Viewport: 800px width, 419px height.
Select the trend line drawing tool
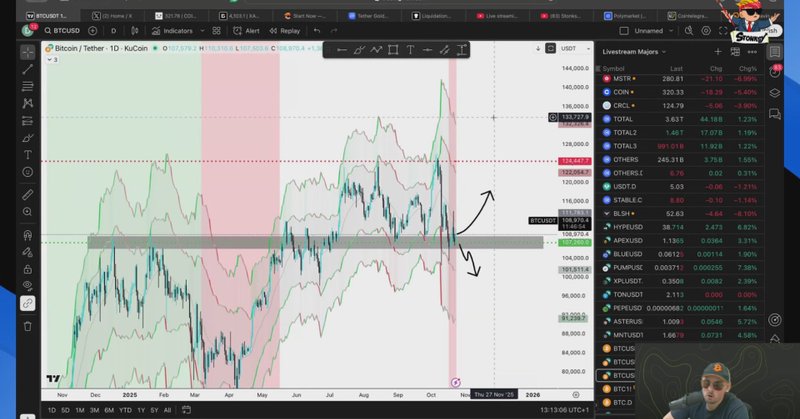[28, 69]
